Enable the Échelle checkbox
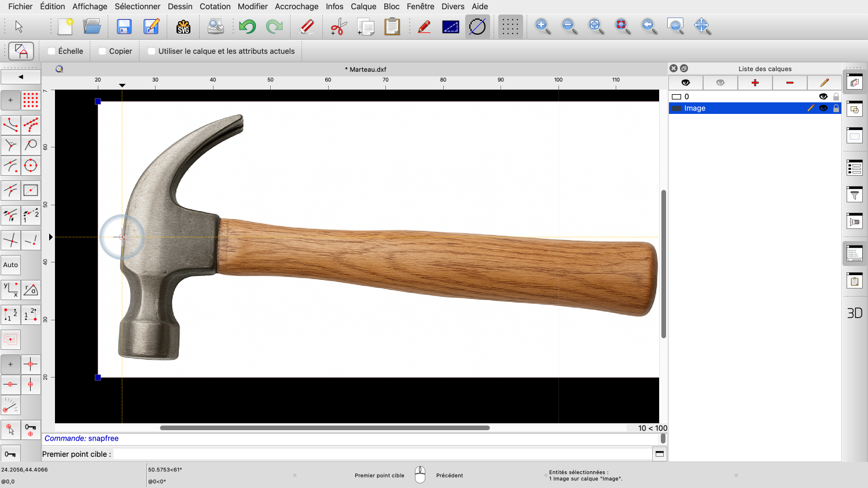This screenshot has width=868, height=488. coord(52,51)
